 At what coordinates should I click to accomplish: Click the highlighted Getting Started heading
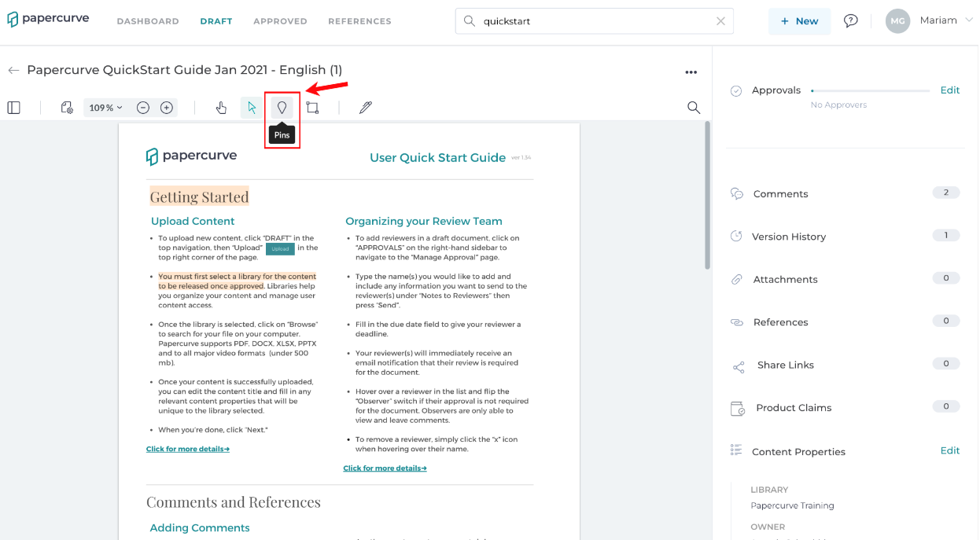pyautogui.click(x=199, y=197)
